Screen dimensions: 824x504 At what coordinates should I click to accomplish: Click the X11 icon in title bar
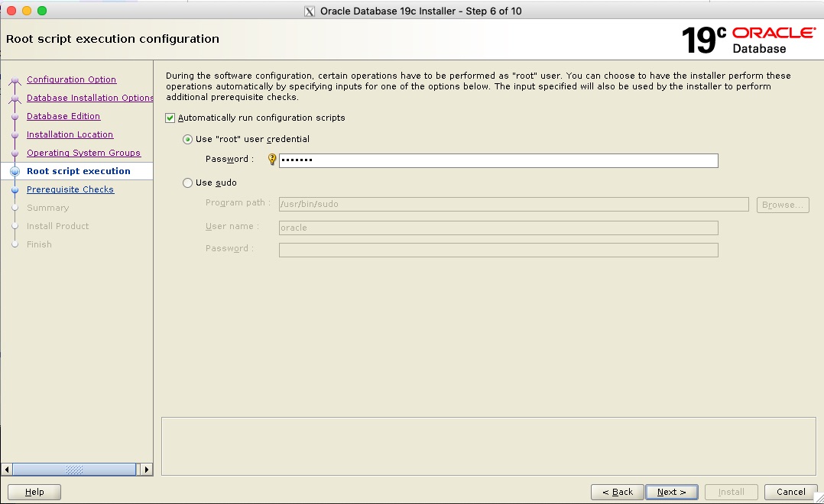310,11
